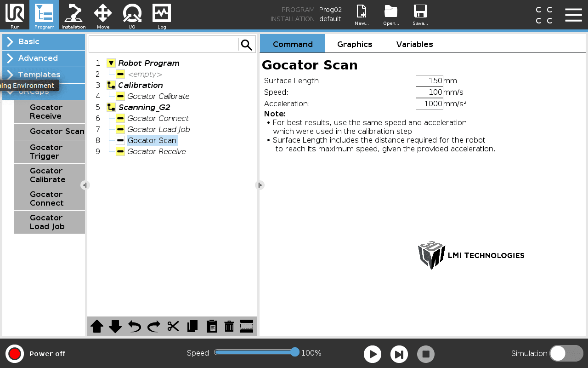Click the Surface Length input field
The image size is (588, 368).
(430, 81)
